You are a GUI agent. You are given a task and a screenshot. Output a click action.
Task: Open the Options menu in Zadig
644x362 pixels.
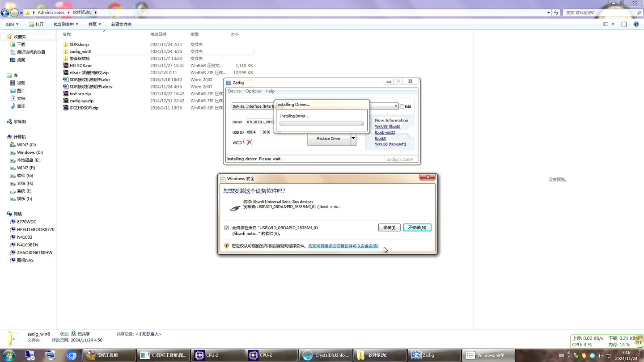pyautogui.click(x=253, y=91)
